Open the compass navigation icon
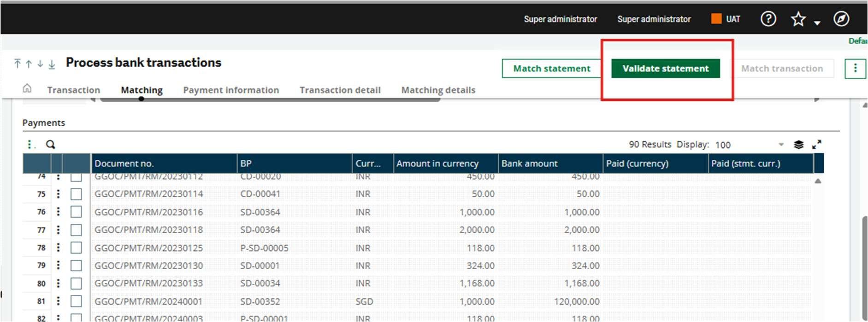 [x=841, y=19]
